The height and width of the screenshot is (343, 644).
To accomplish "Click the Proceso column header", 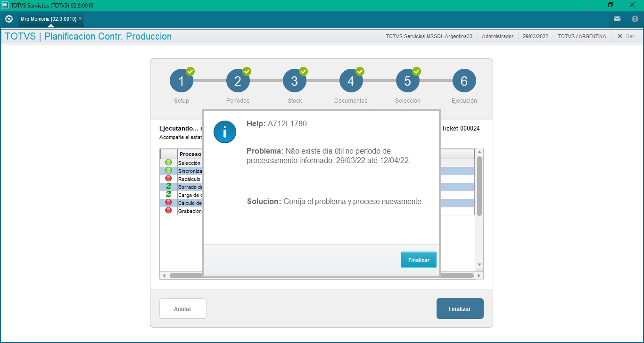I will click(x=190, y=154).
